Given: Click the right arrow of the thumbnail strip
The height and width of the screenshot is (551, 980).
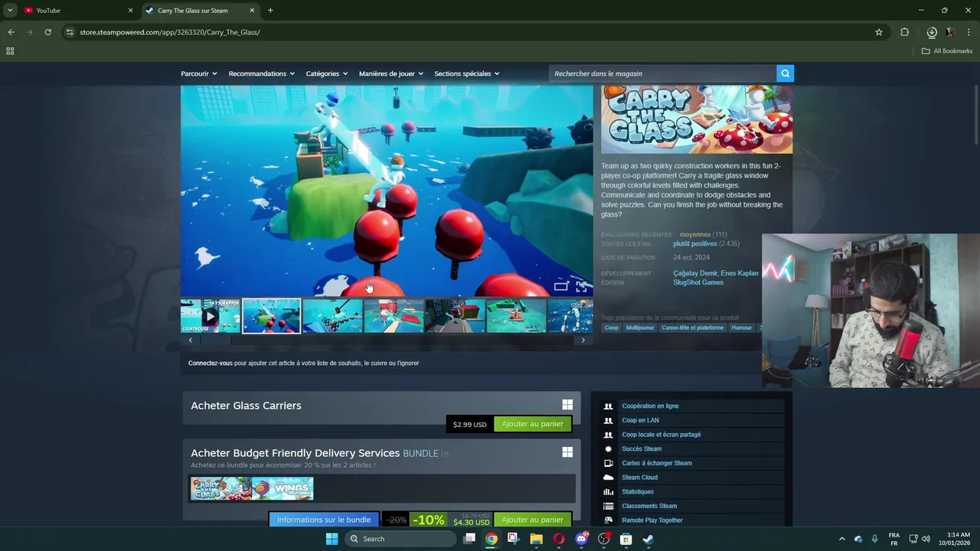Looking at the screenshot, I should 583,340.
